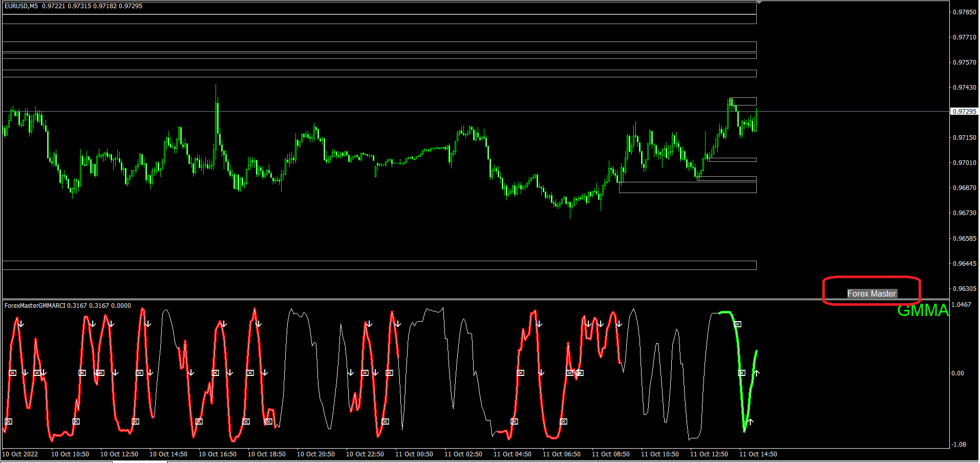Click the 11 Oct 04:50 time label

coord(513,454)
